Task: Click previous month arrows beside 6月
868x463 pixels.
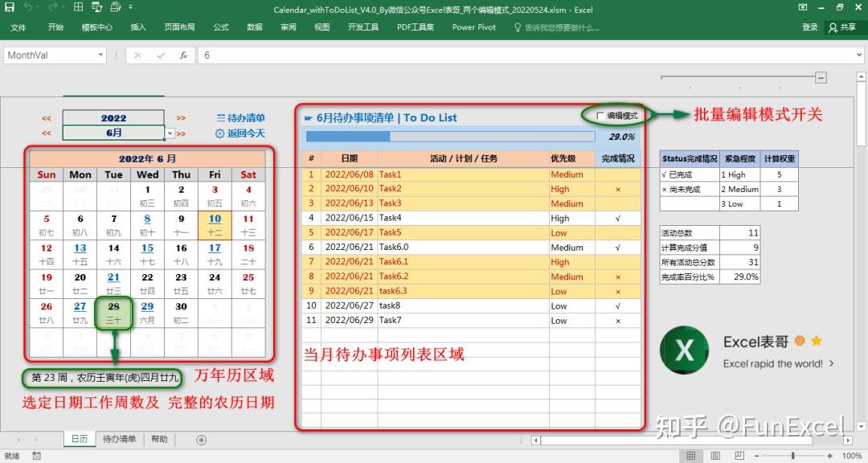Action: click(x=47, y=133)
